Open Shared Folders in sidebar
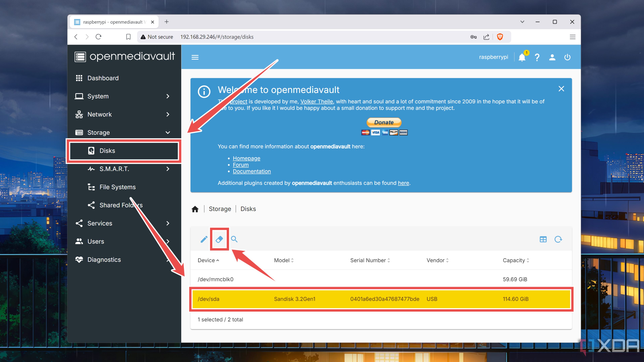The width and height of the screenshot is (644, 362). click(124, 205)
